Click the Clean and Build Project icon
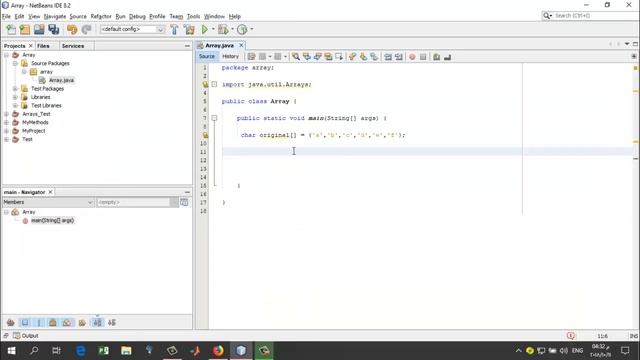The height and width of the screenshot is (360, 640). pos(189,29)
